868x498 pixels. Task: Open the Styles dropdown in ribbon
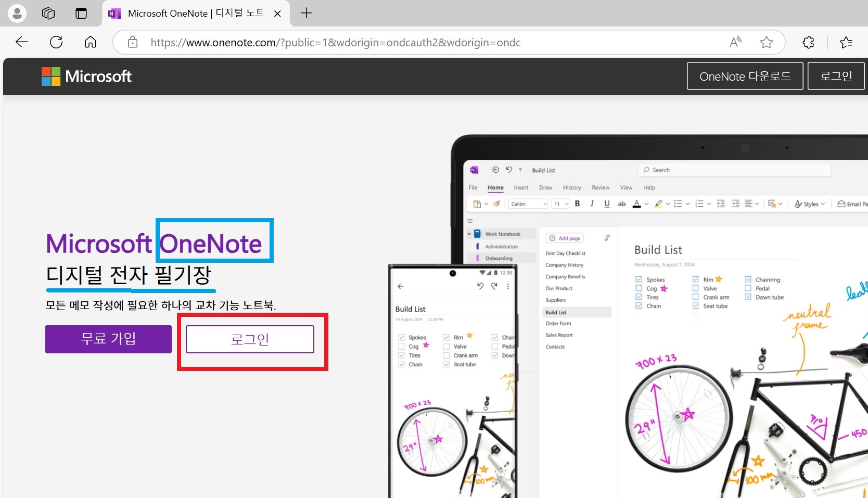810,204
